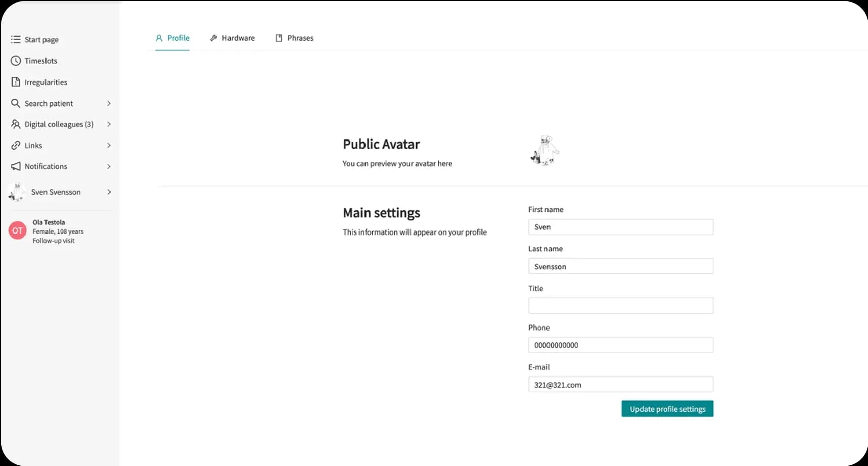This screenshot has height=466, width=868.
Task: Click the Update profile settings button
Action: click(x=667, y=409)
